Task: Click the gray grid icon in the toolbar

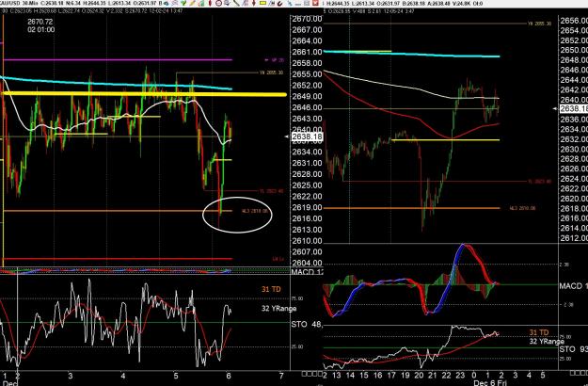Action: coord(307,4)
